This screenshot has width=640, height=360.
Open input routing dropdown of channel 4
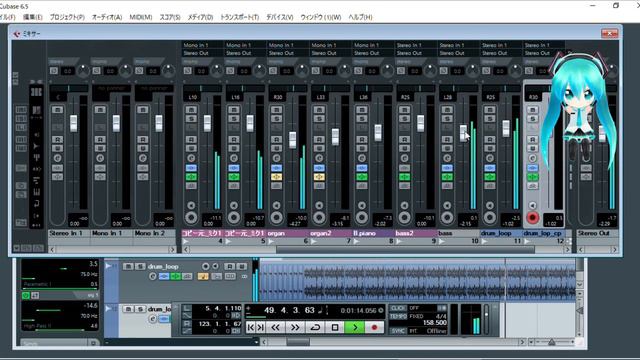[x=202, y=45]
